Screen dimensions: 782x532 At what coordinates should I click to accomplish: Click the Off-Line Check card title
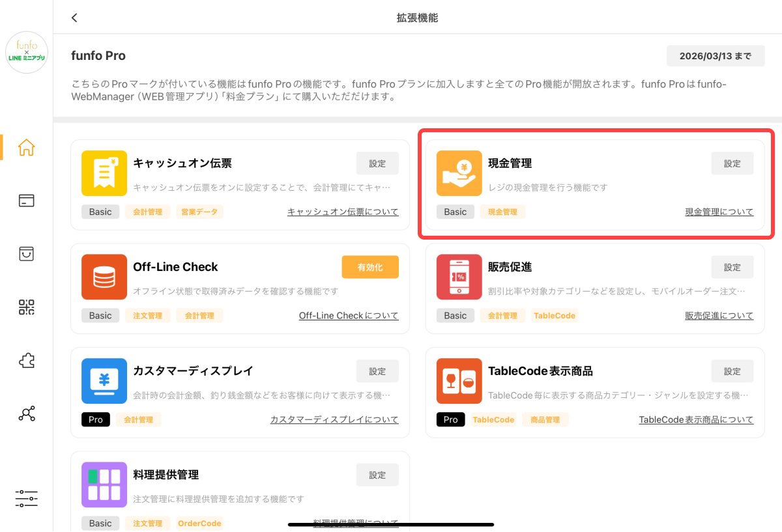[x=175, y=267]
